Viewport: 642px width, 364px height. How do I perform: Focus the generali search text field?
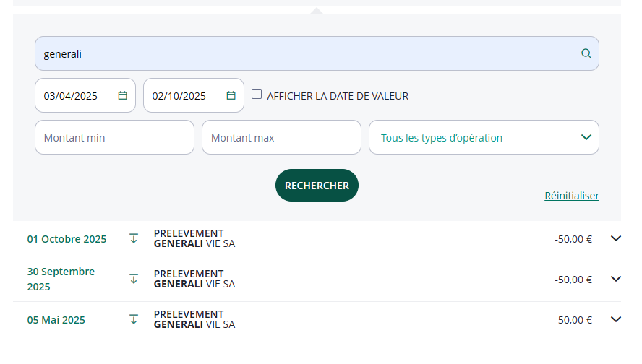point(304,53)
